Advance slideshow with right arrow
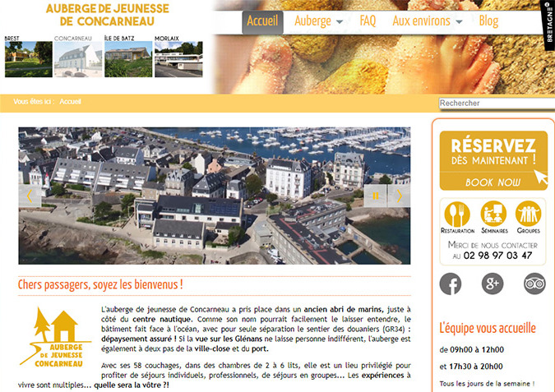 (x=399, y=196)
